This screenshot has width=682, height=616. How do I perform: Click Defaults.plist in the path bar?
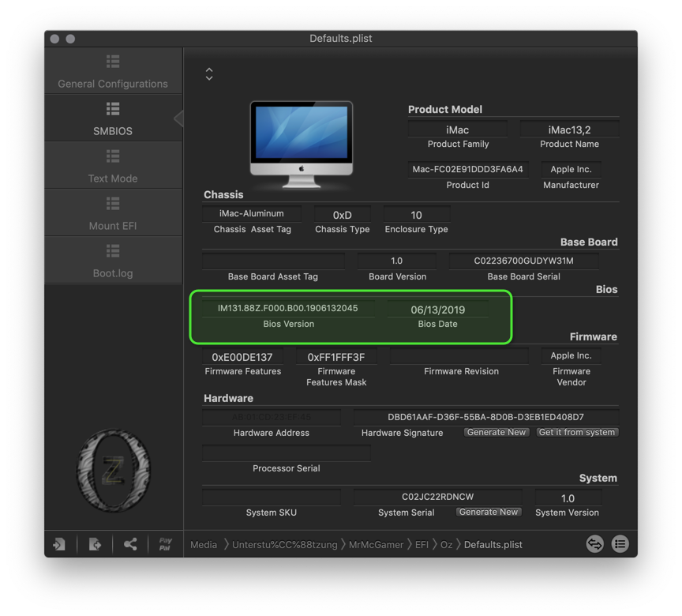tap(493, 545)
